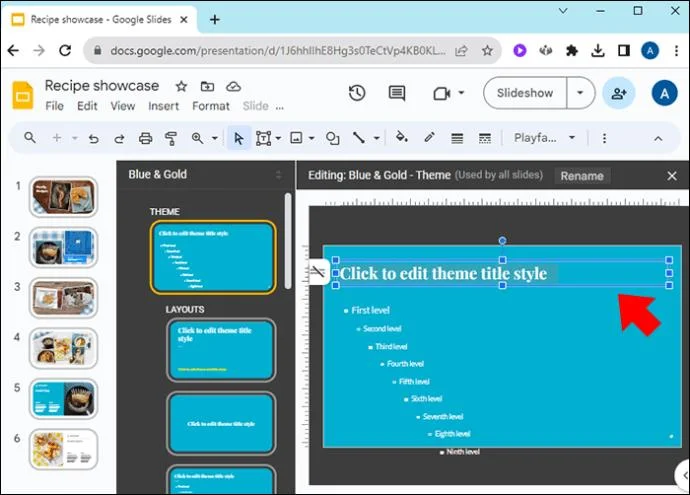
Task: Expand the zoom level dropdown arrow
Action: tap(215, 138)
